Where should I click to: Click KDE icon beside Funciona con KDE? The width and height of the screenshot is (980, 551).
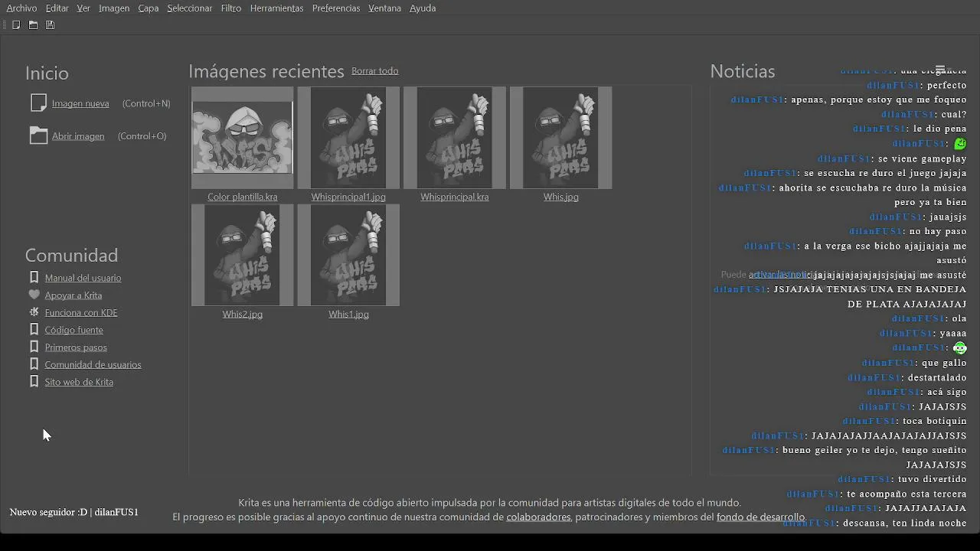(x=34, y=312)
